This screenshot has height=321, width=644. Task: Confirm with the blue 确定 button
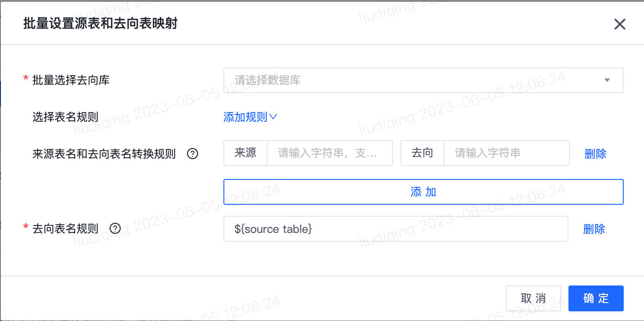[x=596, y=298]
